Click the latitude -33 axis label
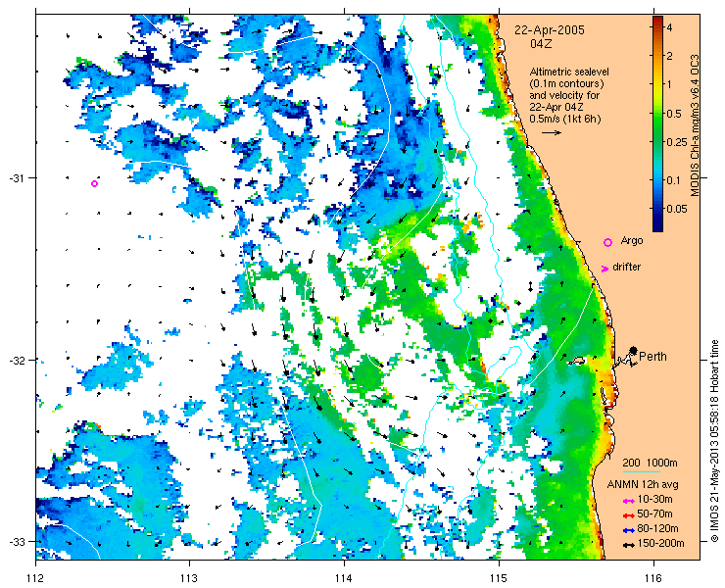The image size is (725, 588). pos(17,541)
